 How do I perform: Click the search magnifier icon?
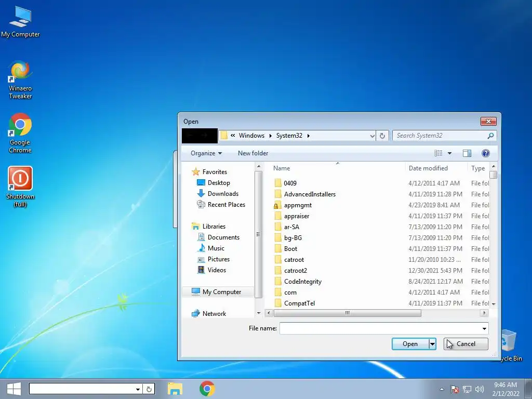490,136
